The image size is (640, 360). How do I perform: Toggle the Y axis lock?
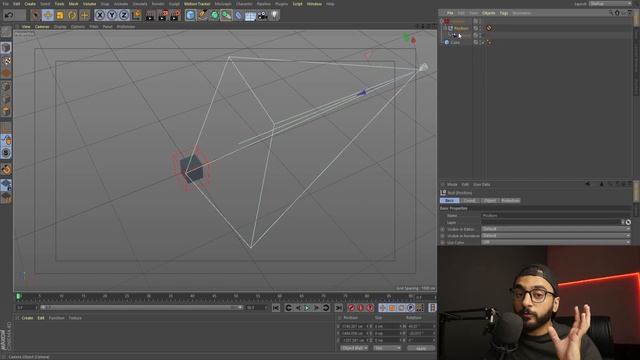(x=112, y=15)
